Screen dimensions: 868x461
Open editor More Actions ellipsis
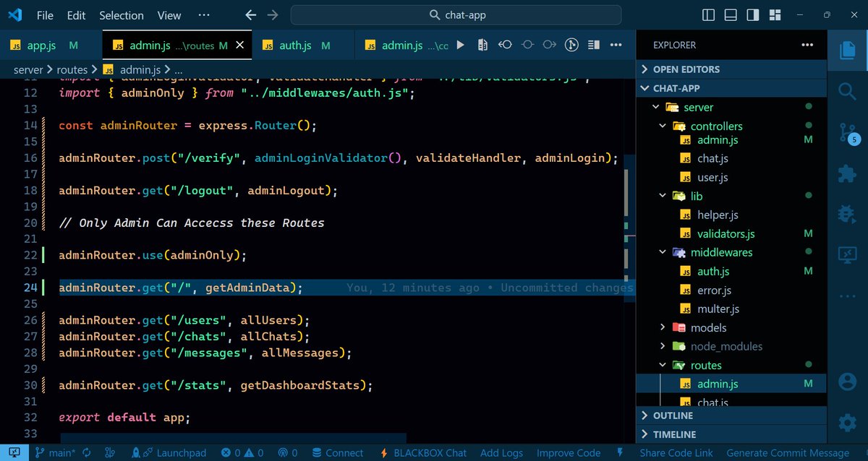[616, 45]
